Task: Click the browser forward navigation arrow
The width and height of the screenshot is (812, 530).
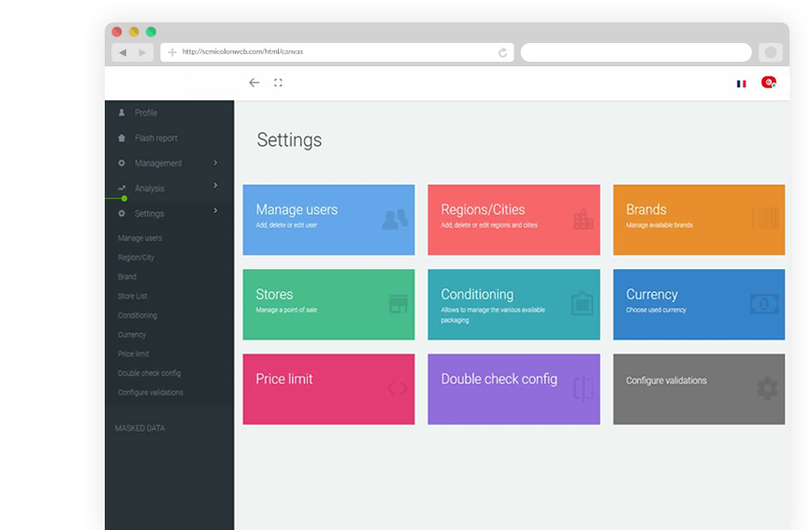Action: tap(142, 52)
